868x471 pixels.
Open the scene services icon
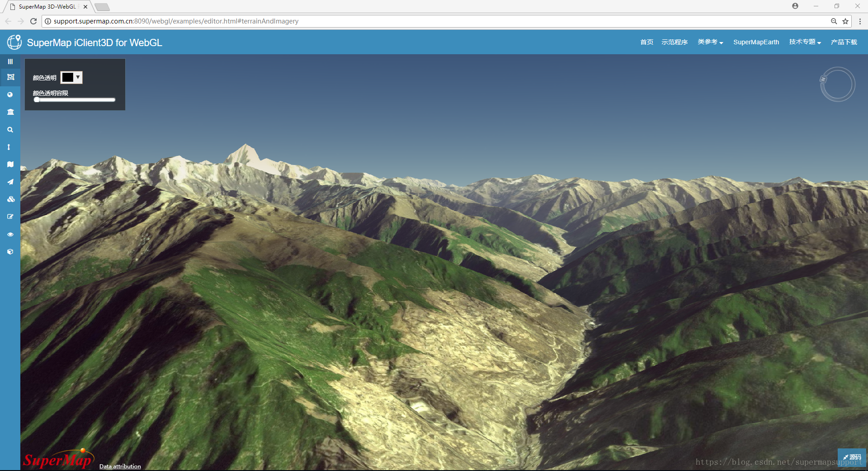(x=10, y=112)
